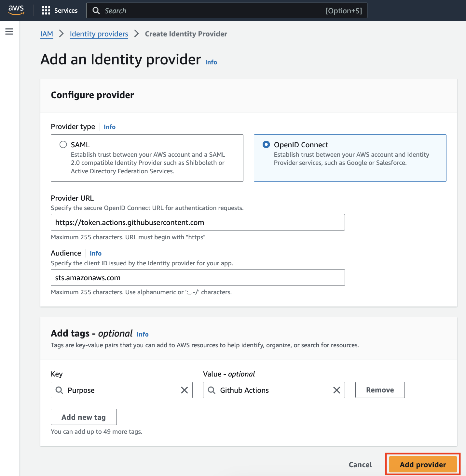The image size is (466, 476).
Task: Clear the Purpose tag key field
Action: click(x=184, y=390)
